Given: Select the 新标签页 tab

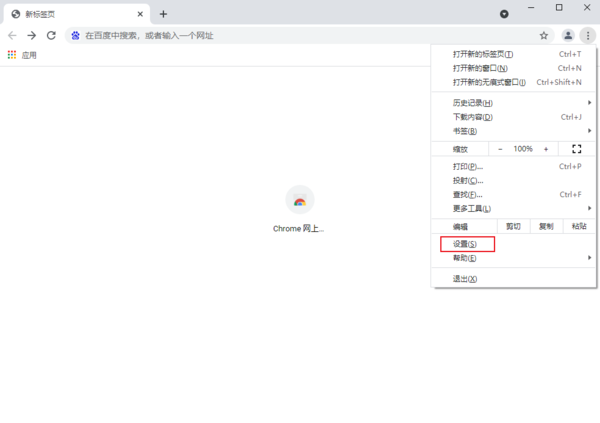Looking at the screenshot, I should 77,14.
